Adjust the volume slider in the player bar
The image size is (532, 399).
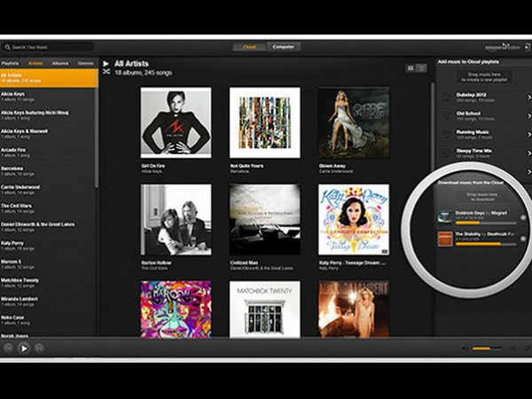click(x=487, y=348)
